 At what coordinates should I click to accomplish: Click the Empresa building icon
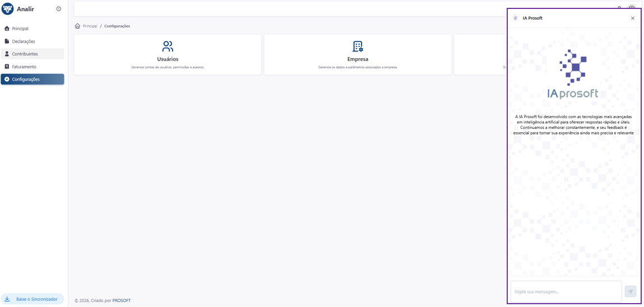(x=358, y=46)
